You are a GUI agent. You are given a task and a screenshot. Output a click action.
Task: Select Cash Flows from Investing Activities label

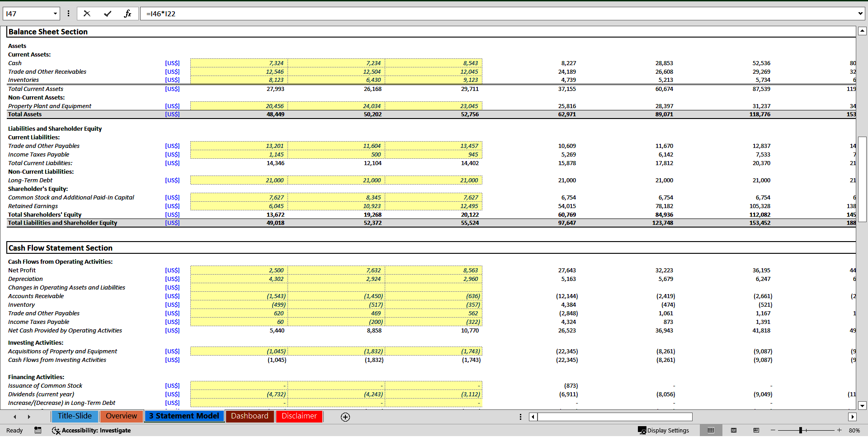pyautogui.click(x=57, y=360)
